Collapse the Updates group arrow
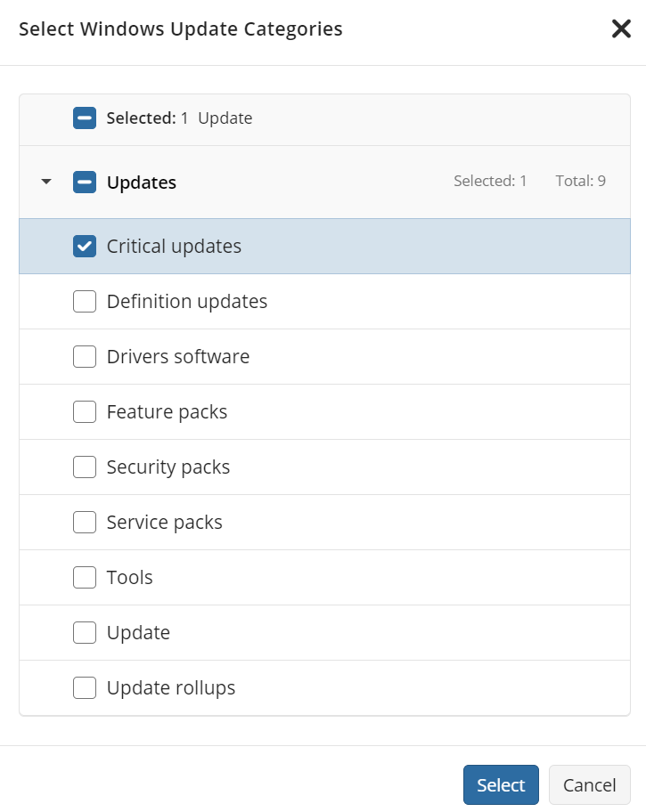Image resolution: width=646 pixels, height=812 pixels. coord(46,183)
